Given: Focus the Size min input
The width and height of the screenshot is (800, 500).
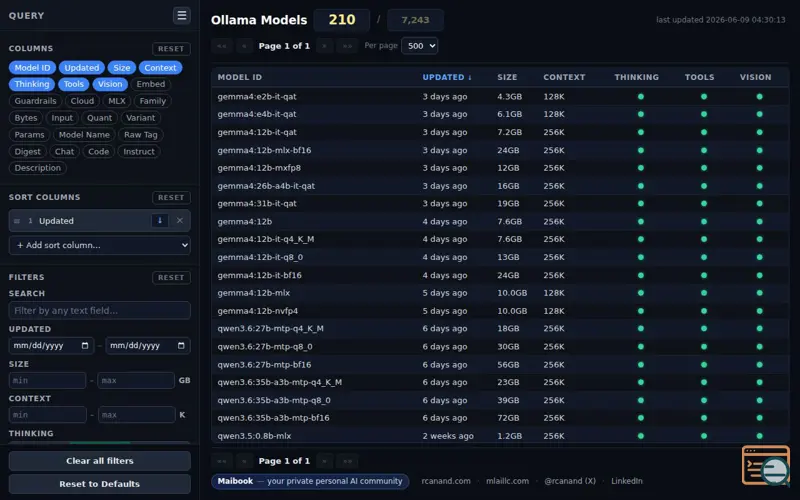Looking at the screenshot, I should pos(47,380).
